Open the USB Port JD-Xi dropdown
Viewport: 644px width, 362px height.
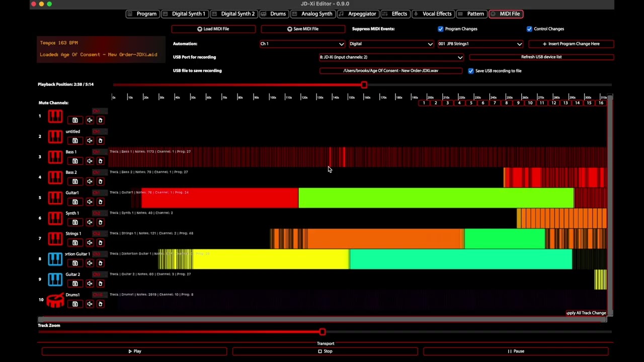click(391, 57)
